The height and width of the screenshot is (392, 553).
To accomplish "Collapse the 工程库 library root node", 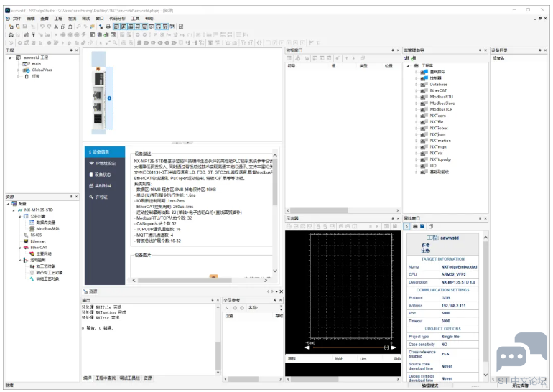I will click(408, 66).
